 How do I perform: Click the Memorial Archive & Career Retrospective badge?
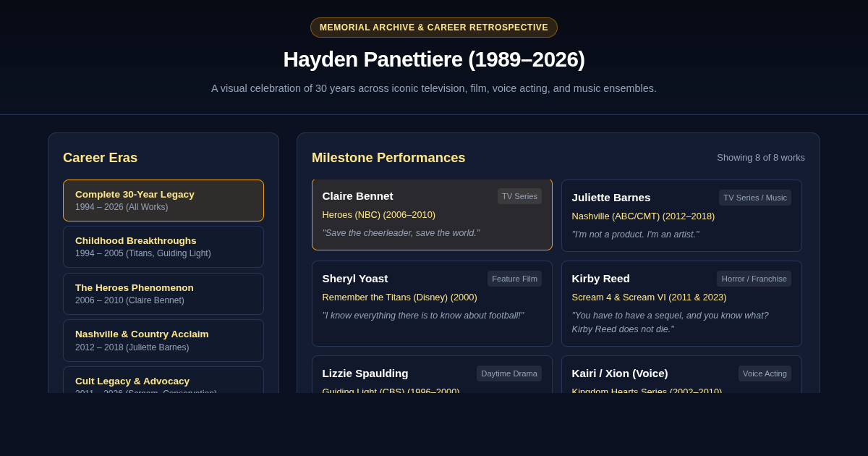coord(434,28)
